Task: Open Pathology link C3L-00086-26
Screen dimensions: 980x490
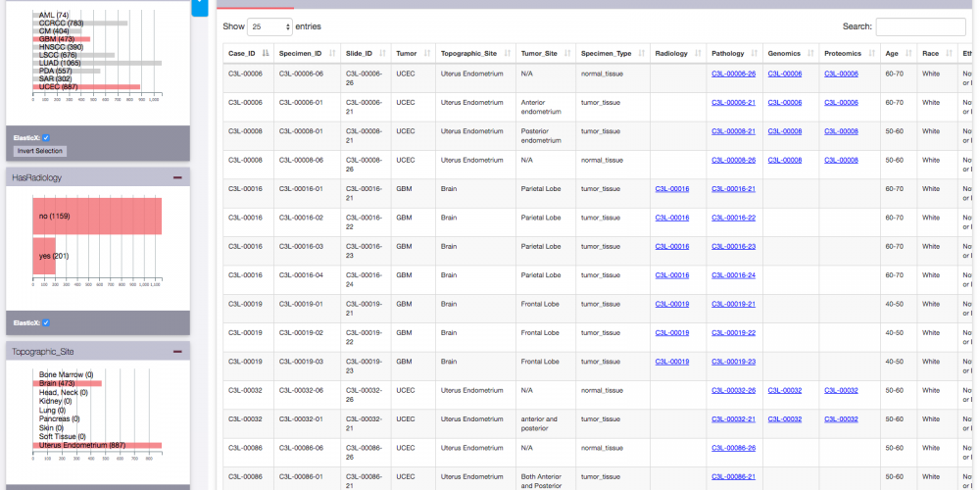Action: (733, 448)
